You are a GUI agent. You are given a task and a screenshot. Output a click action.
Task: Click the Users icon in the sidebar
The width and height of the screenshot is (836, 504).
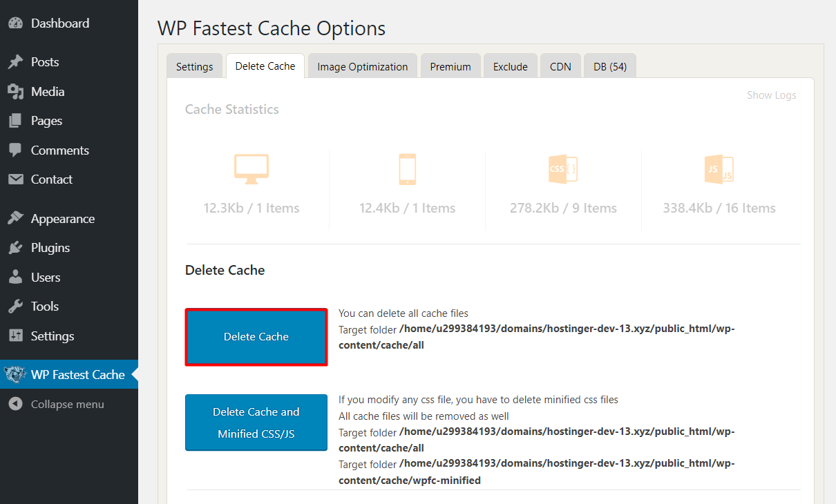(15, 277)
